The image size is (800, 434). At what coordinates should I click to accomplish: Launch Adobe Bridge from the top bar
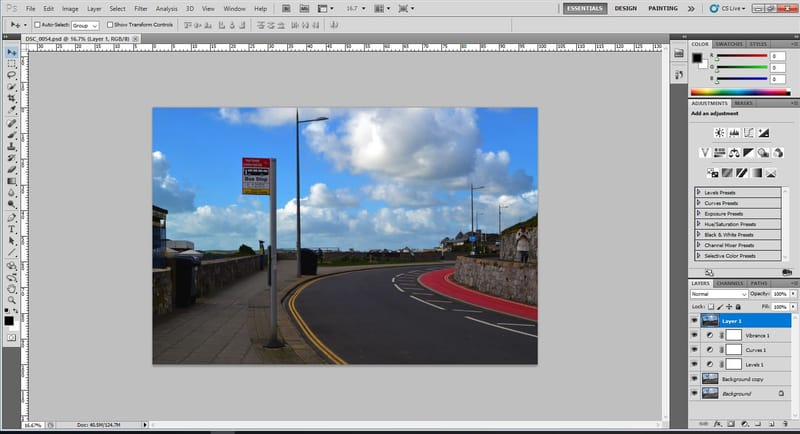[285, 8]
